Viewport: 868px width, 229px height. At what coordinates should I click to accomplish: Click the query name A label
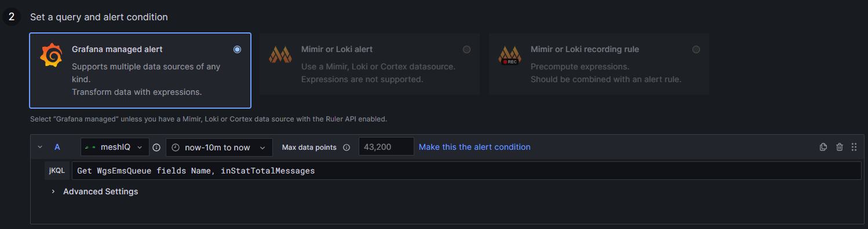click(x=57, y=147)
